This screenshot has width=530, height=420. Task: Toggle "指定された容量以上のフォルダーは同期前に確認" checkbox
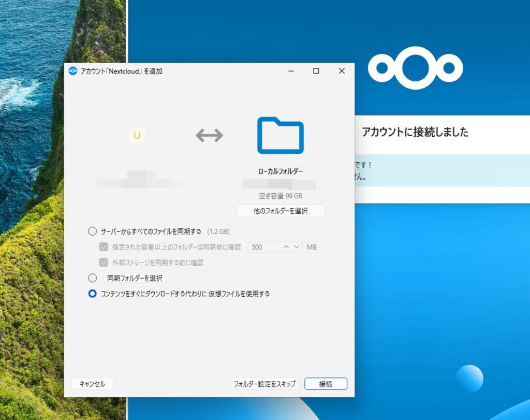(104, 247)
